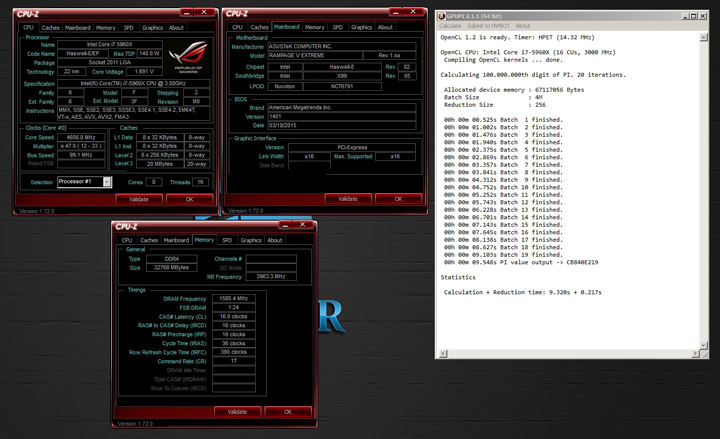Open About menu in GPUPI

(523, 26)
